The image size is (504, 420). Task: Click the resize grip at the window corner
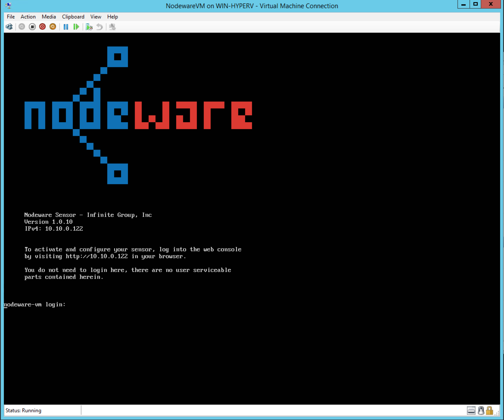tap(497, 413)
